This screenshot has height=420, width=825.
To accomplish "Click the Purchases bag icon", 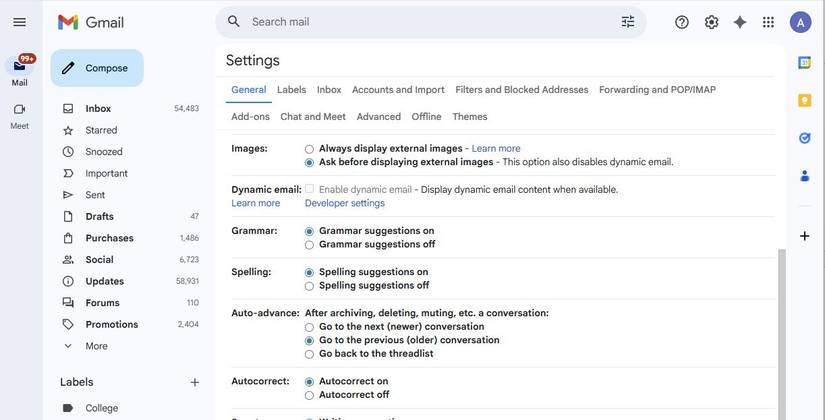I will click(x=68, y=238).
